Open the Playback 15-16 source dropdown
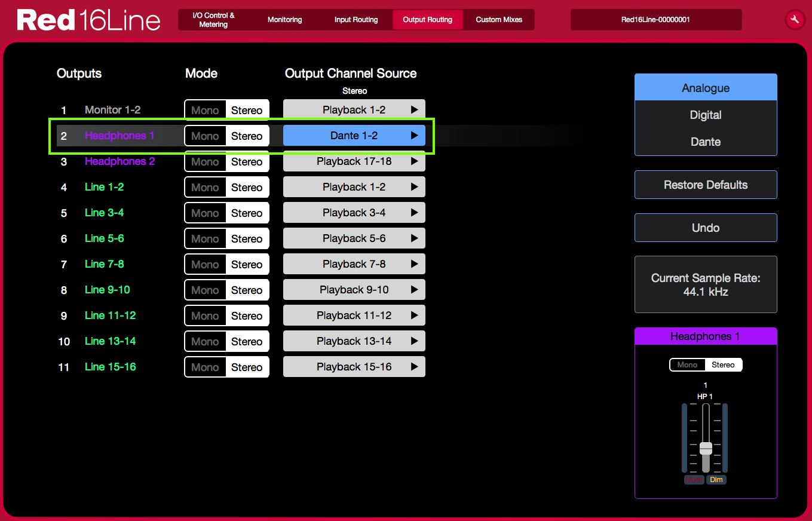The width and height of the screenshot is (812, 521). click(354, 367)
